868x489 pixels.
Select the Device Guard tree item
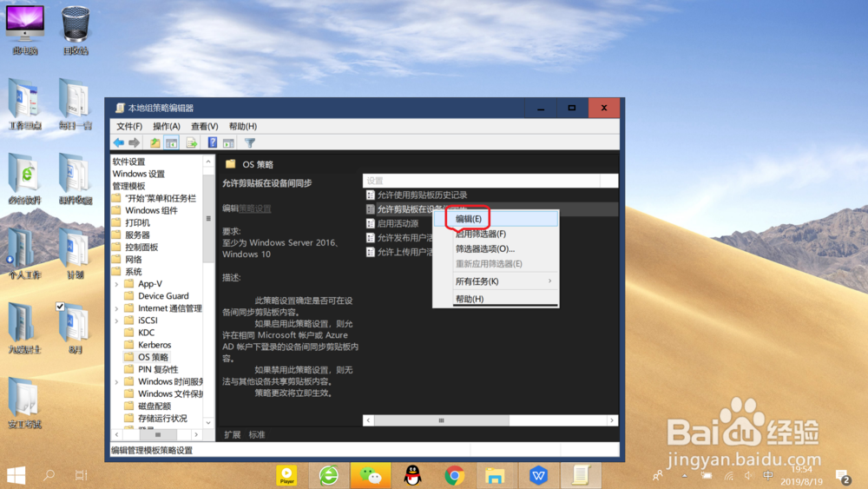pos(163,296)
